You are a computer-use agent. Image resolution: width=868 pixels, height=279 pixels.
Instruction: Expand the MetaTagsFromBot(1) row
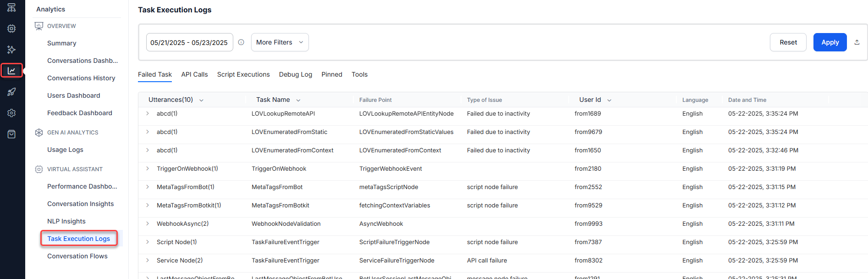click(148, 187)
